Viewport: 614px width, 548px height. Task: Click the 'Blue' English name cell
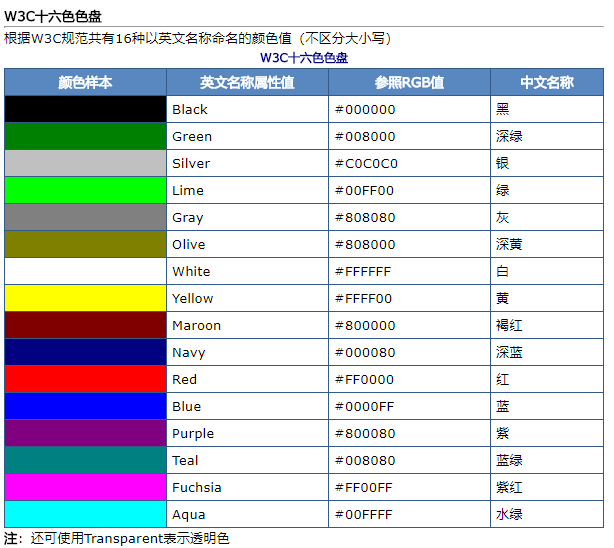pos(248,407)
